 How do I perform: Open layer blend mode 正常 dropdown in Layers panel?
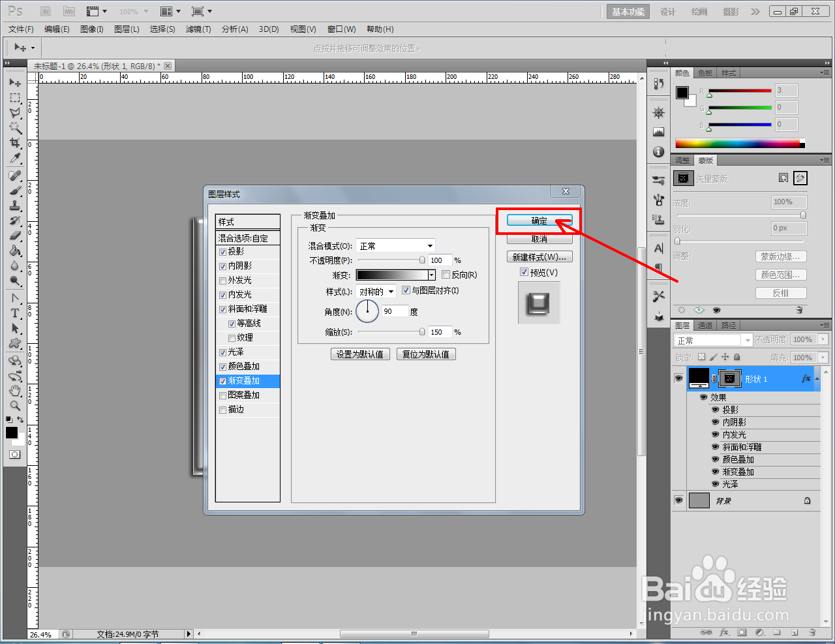pos(713,340)
